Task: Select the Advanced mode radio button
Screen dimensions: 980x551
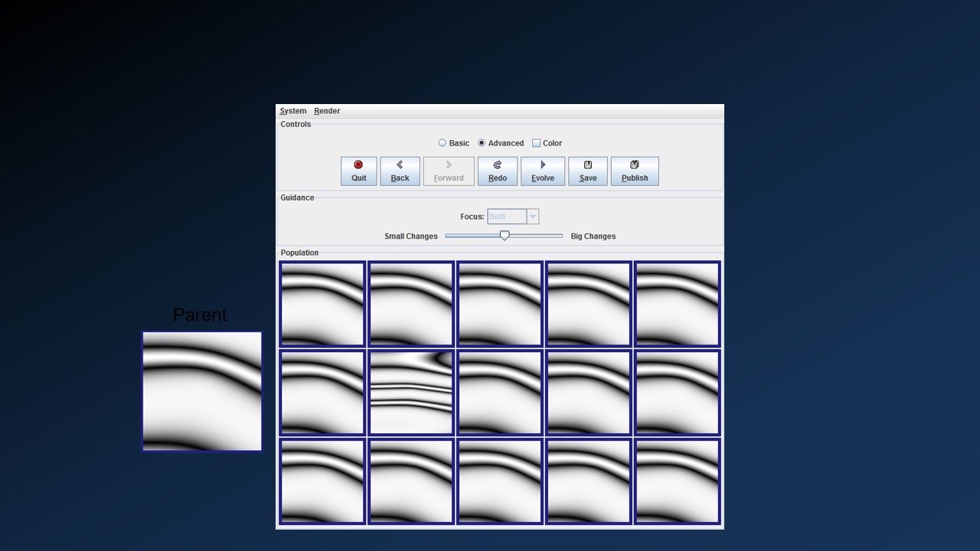Action: pos(482,143)
